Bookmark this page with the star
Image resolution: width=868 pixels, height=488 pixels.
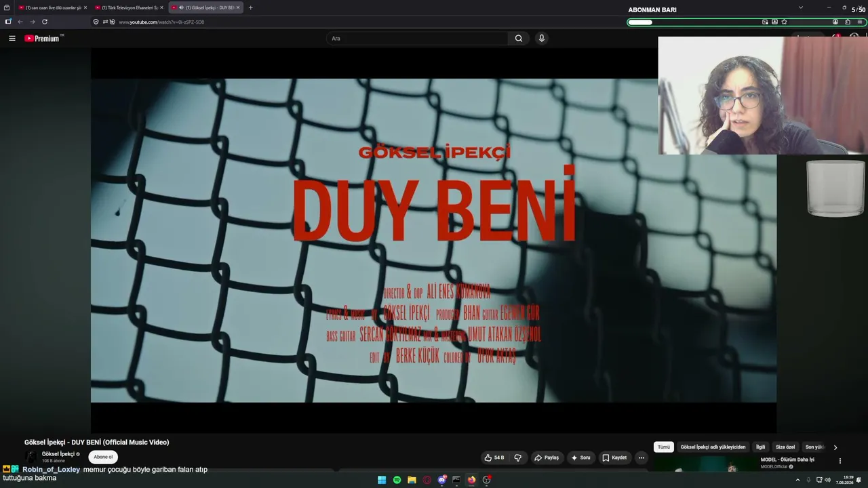[x=784, y=22]
